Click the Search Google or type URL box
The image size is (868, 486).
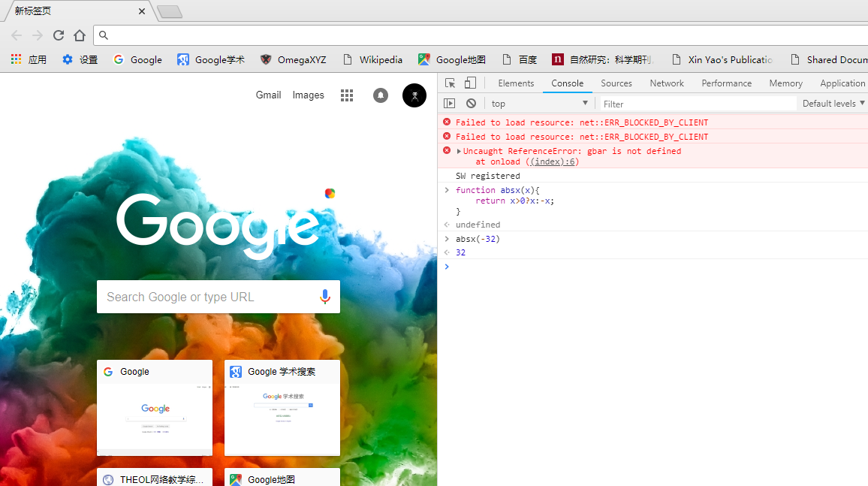tap(218, 297)
